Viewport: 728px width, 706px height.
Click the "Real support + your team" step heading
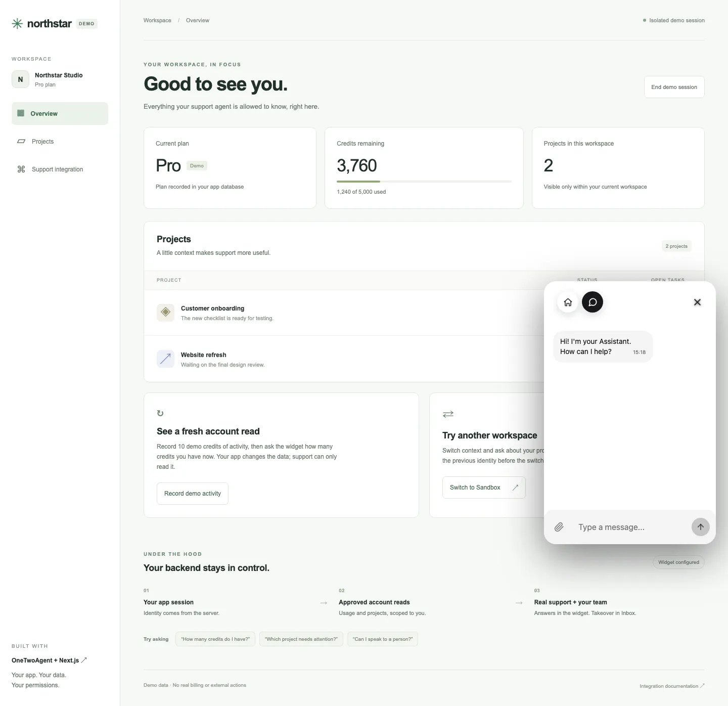[570, 602]
